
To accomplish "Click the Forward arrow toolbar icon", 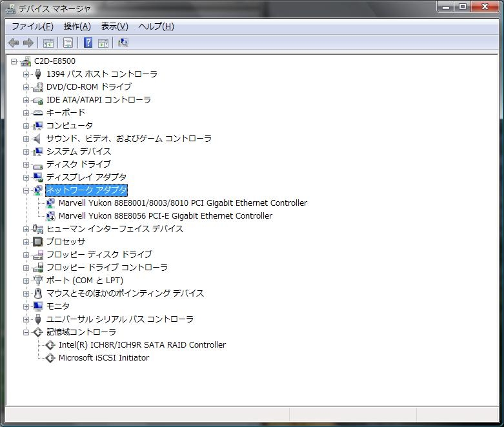I will tap(28, 43).
